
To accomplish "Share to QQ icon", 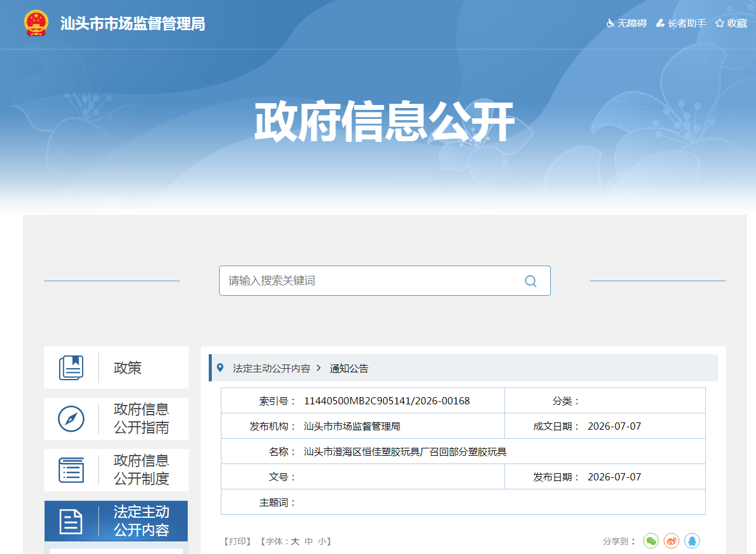I will pos(692,541).
